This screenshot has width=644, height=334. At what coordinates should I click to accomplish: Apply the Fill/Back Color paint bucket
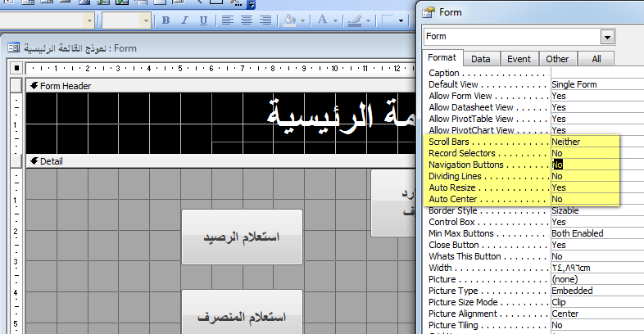pos(289,20)
